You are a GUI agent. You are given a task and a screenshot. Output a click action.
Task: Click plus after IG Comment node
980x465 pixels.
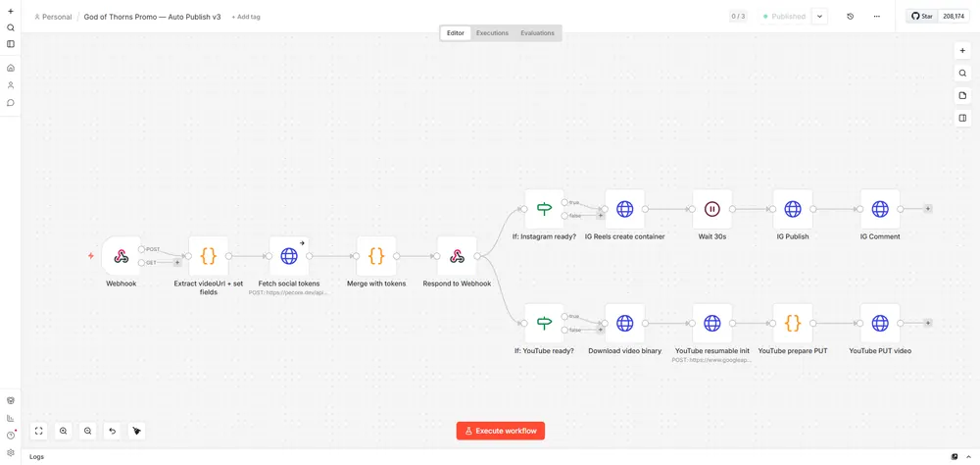coord(928,209)
